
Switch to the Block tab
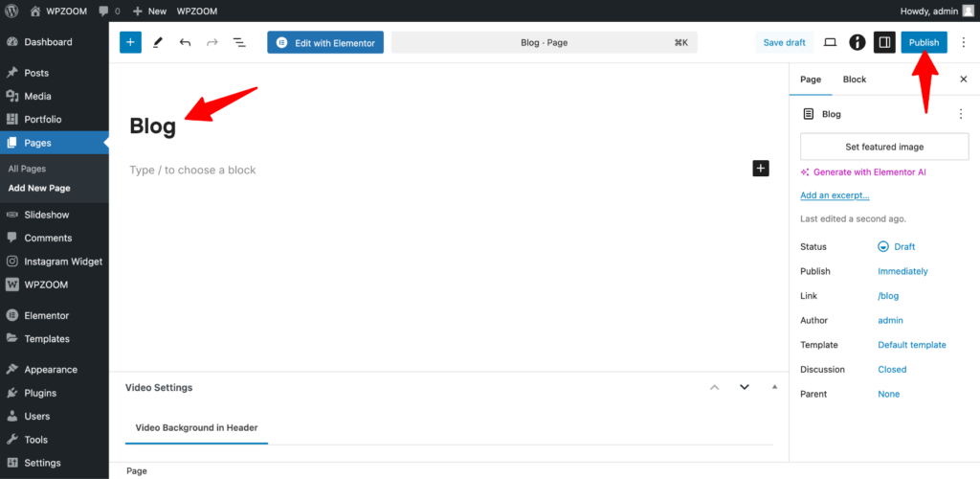pyautogui.click(x=854, y=80)
